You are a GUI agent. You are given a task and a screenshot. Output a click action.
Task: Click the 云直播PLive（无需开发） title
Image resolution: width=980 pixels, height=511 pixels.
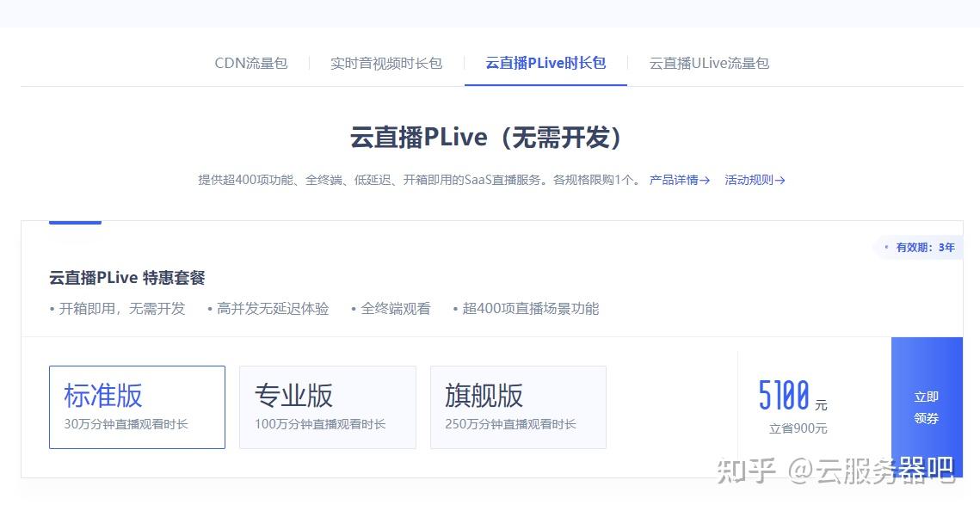[x=486, y=138]
